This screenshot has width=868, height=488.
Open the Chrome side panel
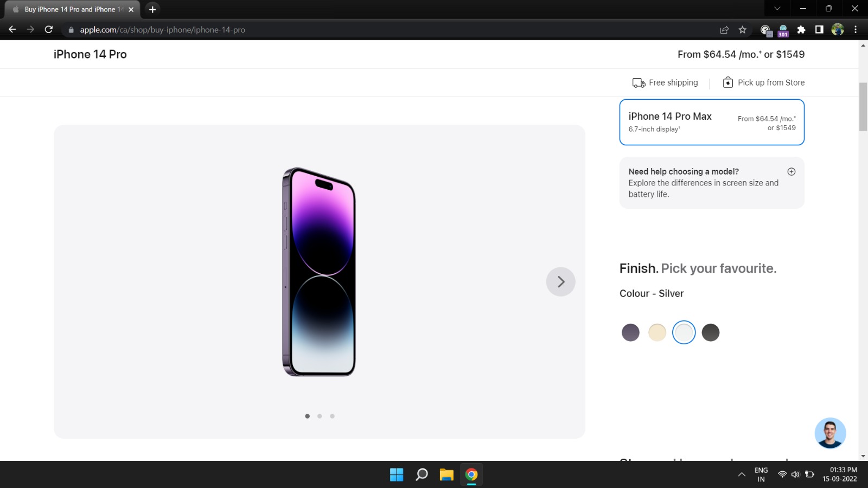[x=819, y=30]
